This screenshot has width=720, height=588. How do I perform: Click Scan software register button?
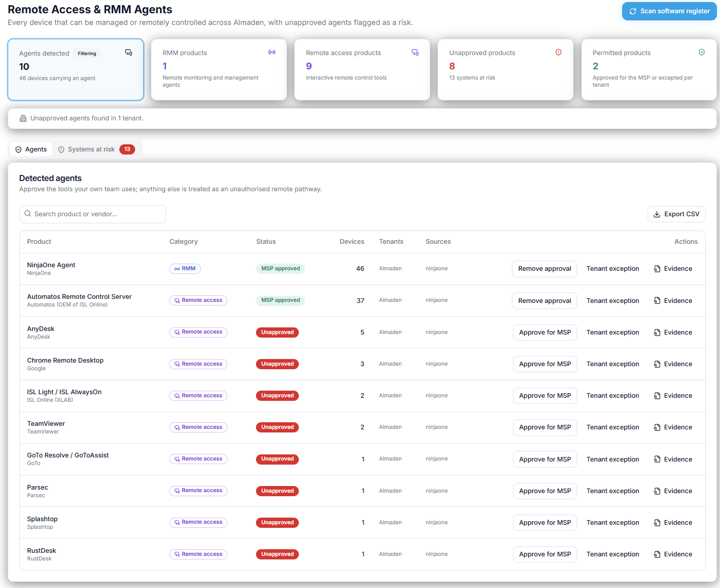coord(669,11)
